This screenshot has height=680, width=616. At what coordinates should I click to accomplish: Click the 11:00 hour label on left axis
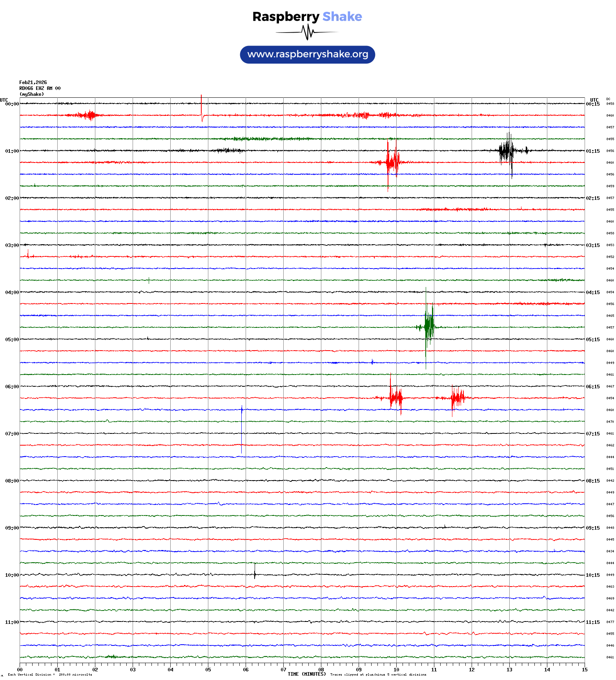(x=12, y=622)
